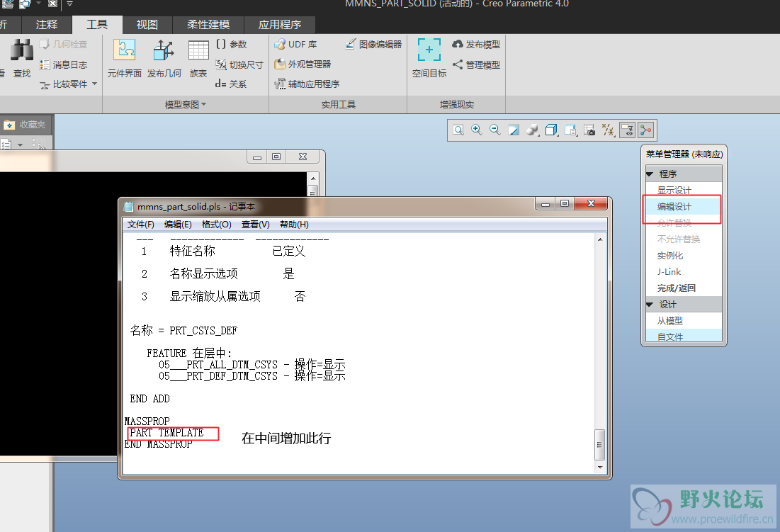Open the saved orientations cube icon
This screenshot has width=780, height=532.
(551, 130)
